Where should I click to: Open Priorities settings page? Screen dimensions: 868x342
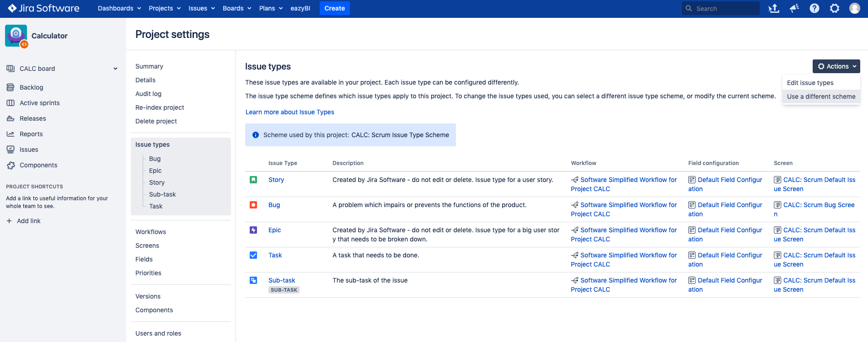click(148, 273)
